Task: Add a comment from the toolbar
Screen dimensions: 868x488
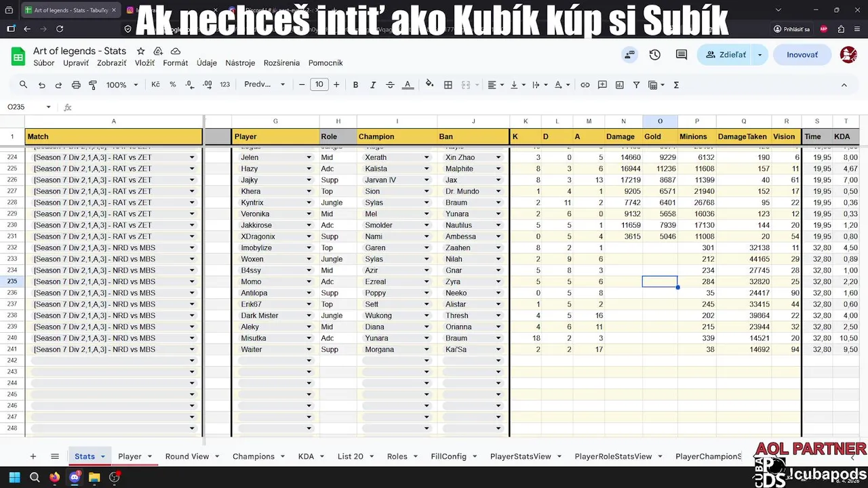Action: click(x=602, y=85)
